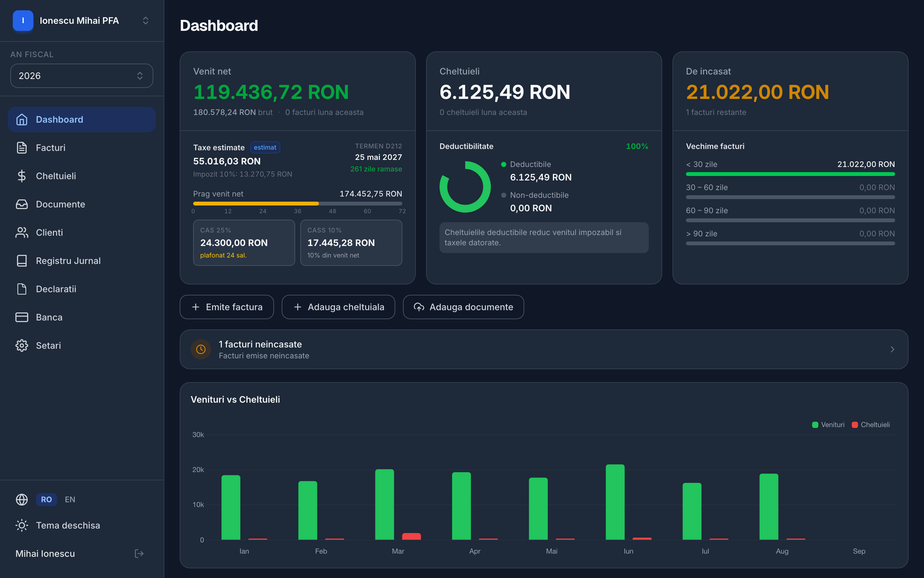
Task: Expand the Ionescu Mihai PFA company switcher
Action: 82,21
